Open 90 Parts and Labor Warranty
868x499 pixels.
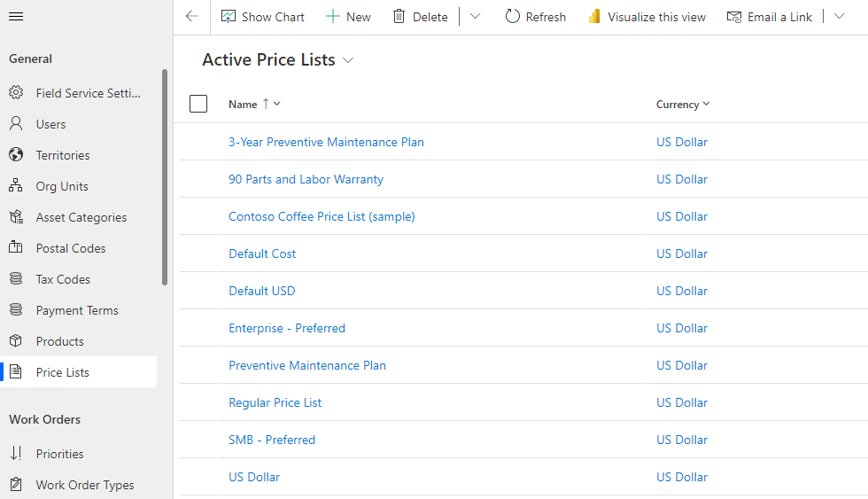point(306,179)
